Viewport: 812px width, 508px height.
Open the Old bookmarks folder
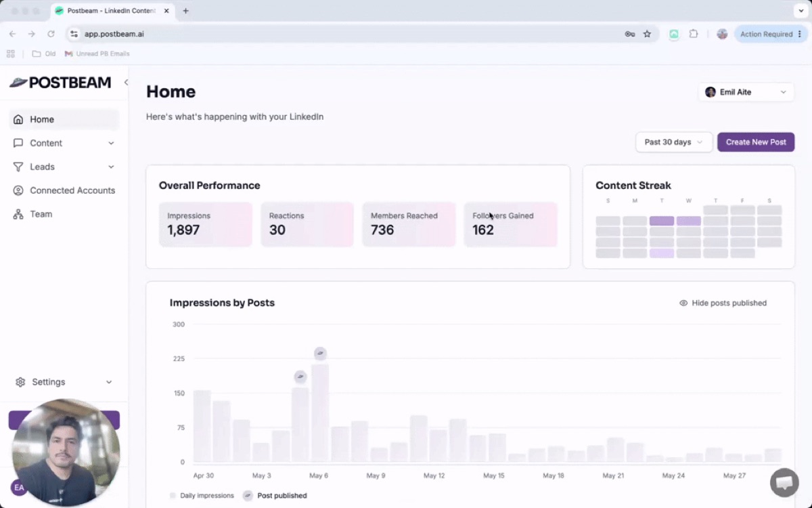click(x=44, y=54)
